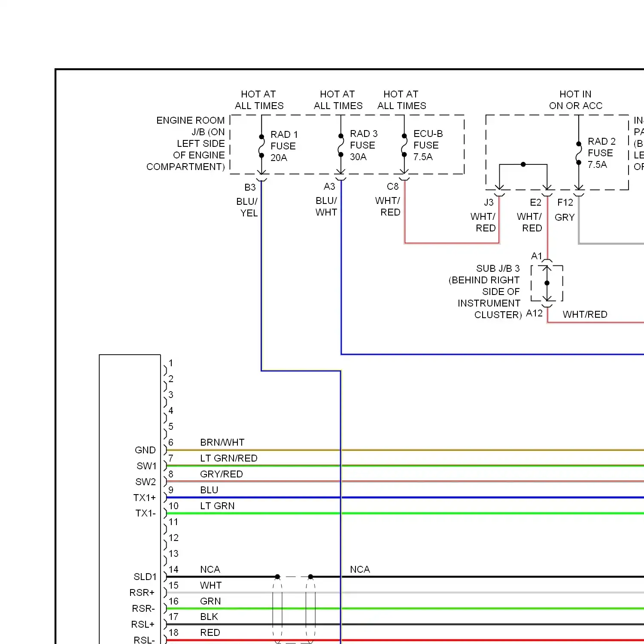This screenshot has height=644, width=644.
Task: Click the SLD1 terminal name
Action: tap(145, 577)
